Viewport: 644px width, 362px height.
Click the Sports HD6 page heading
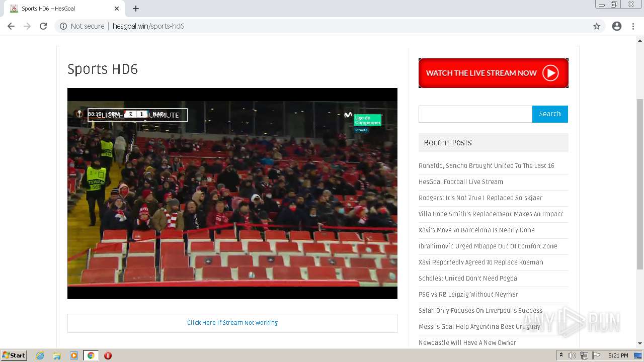click(x=103, y=69)
